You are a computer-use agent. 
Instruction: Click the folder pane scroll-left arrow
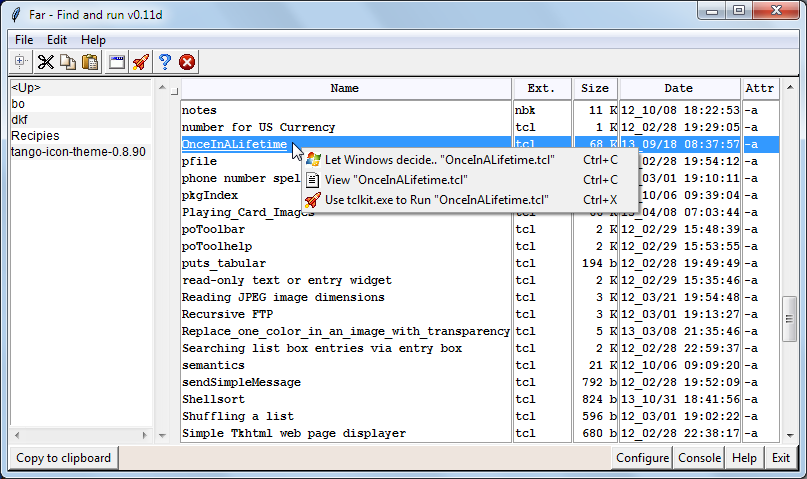17,435
